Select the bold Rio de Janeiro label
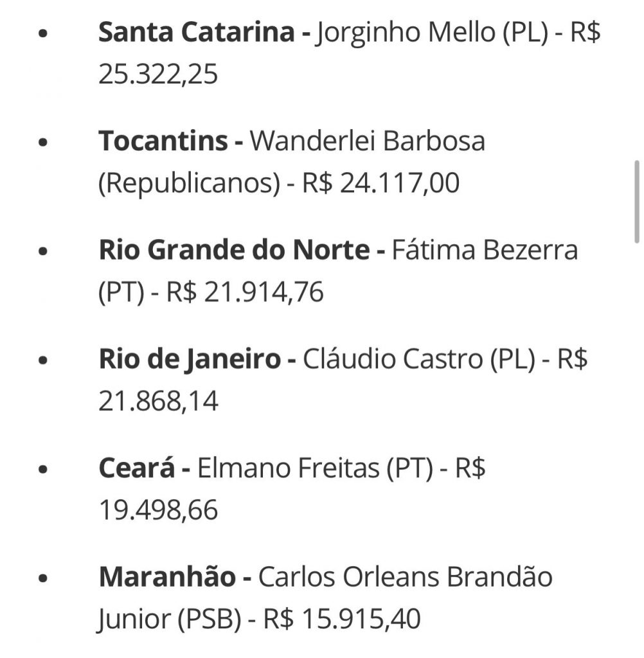 pos(190,359)
